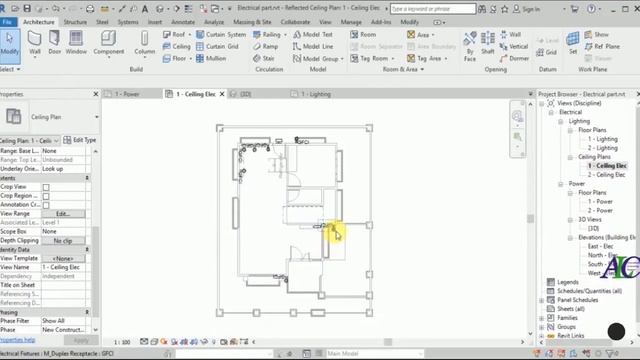Toggle the Annotation Crop checkbox
The width and height of the screenshot is (640, 360).
tap(46, 205)
